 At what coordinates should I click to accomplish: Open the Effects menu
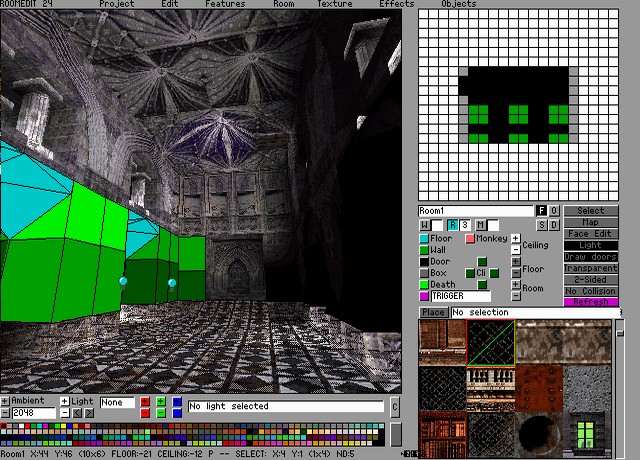click(396, 4)
